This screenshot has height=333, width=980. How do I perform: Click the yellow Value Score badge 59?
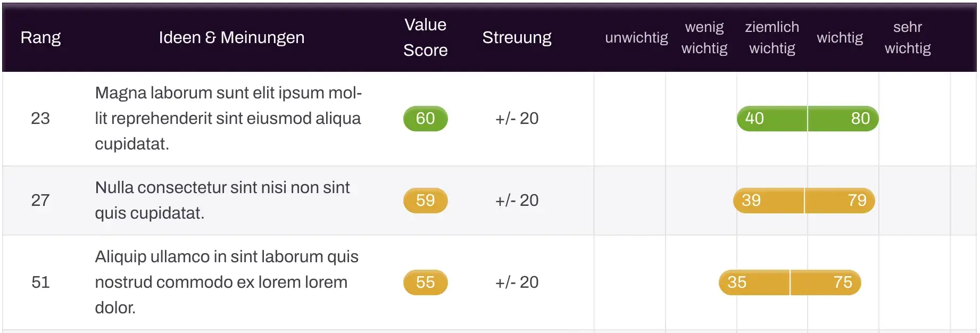coord(425,201)
